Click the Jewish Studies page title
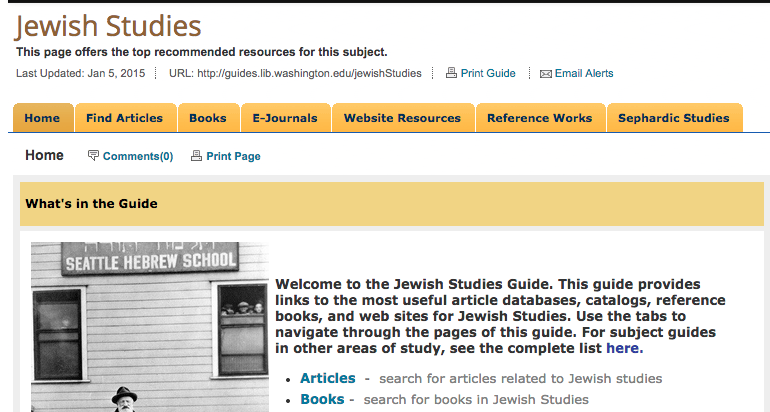The image size is (770, 412). [x=108, y=26]
